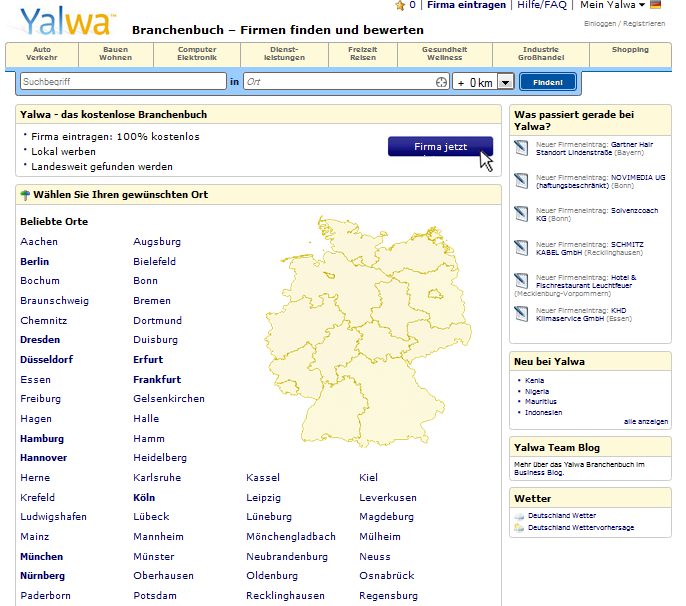686x606 pixels.
Task: Click the alle anzeigen link
Action: pos(646,422)
